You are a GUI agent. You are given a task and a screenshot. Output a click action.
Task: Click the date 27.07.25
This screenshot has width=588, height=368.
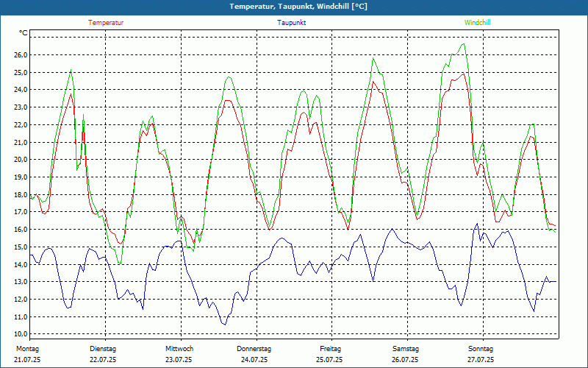point(481,360)
